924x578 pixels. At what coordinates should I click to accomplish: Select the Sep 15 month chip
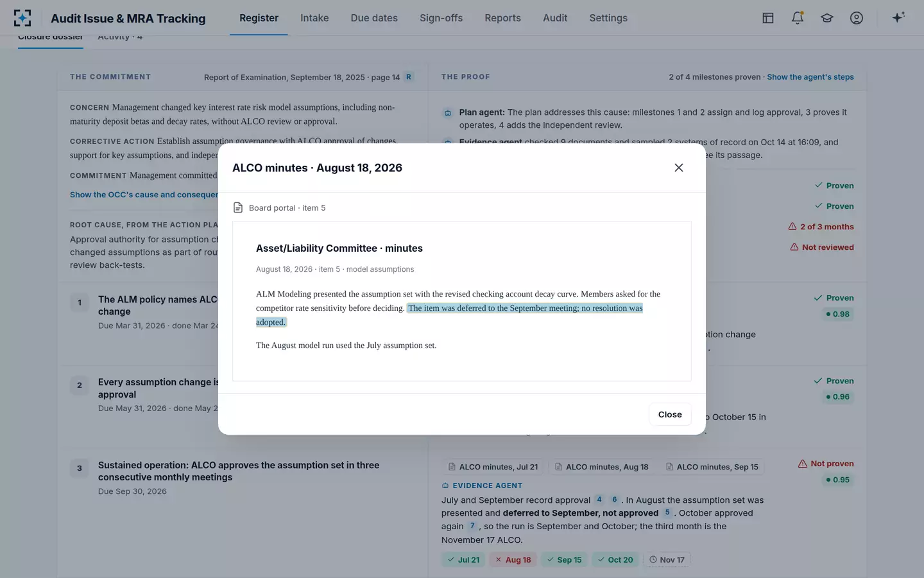click(564, 559)
